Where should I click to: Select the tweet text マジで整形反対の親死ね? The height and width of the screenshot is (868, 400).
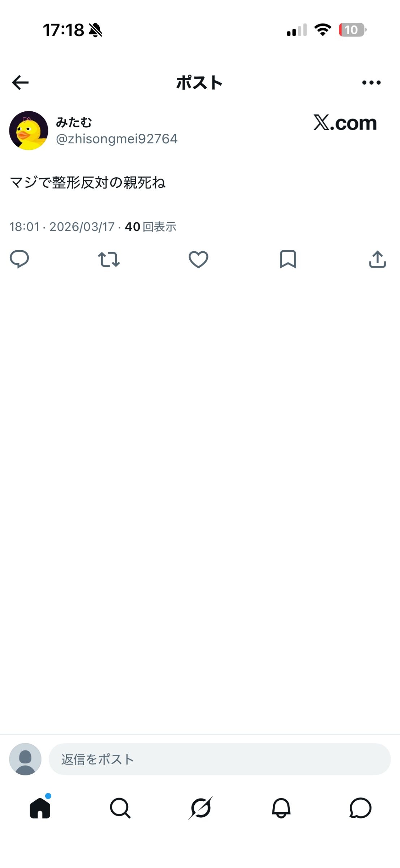point(88,182)
